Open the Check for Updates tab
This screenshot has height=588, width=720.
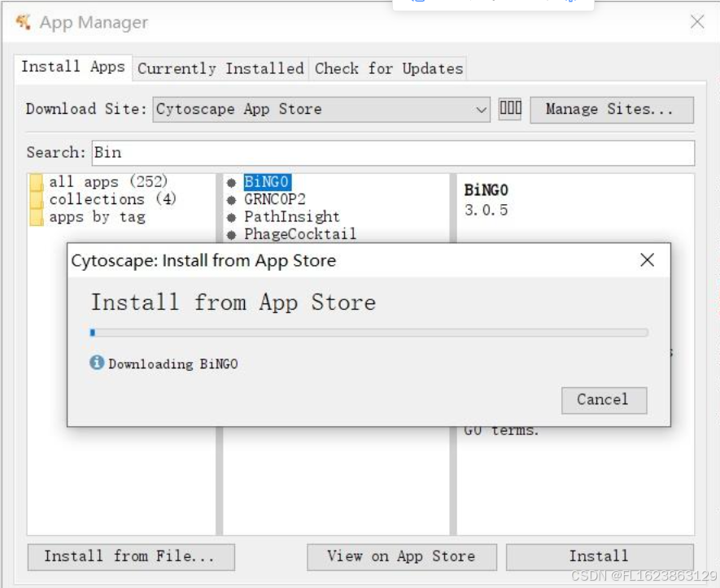pyautogui.click(x=388, y=69)
